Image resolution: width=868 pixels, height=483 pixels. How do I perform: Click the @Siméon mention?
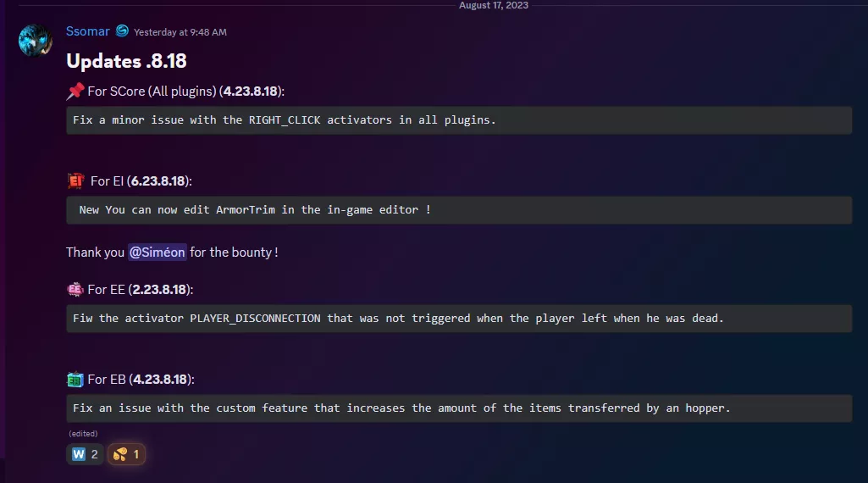(157, 252)
